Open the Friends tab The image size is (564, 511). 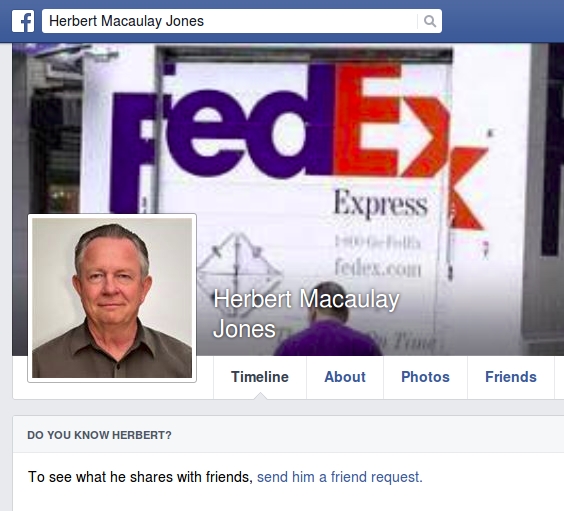(511, 377)
